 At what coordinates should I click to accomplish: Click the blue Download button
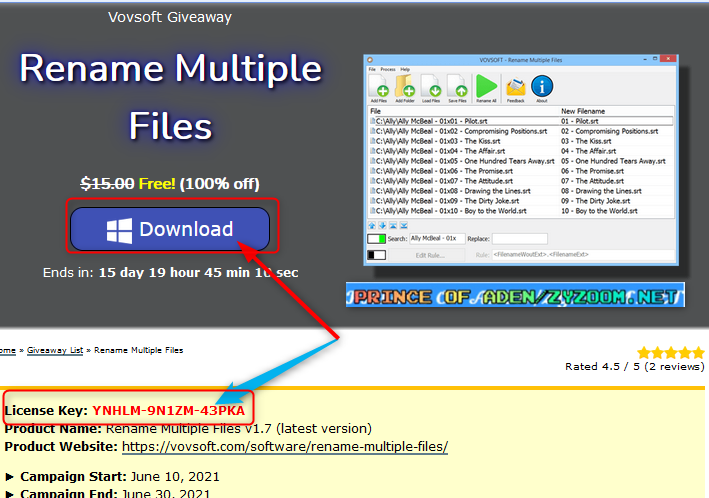(x=170, y=229)
